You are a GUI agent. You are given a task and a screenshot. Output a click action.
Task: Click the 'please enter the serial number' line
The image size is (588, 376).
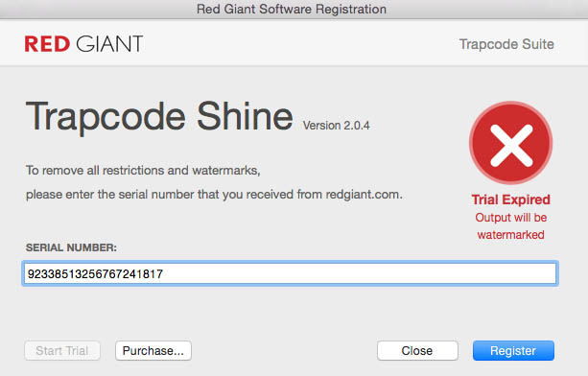click(214, 195)
